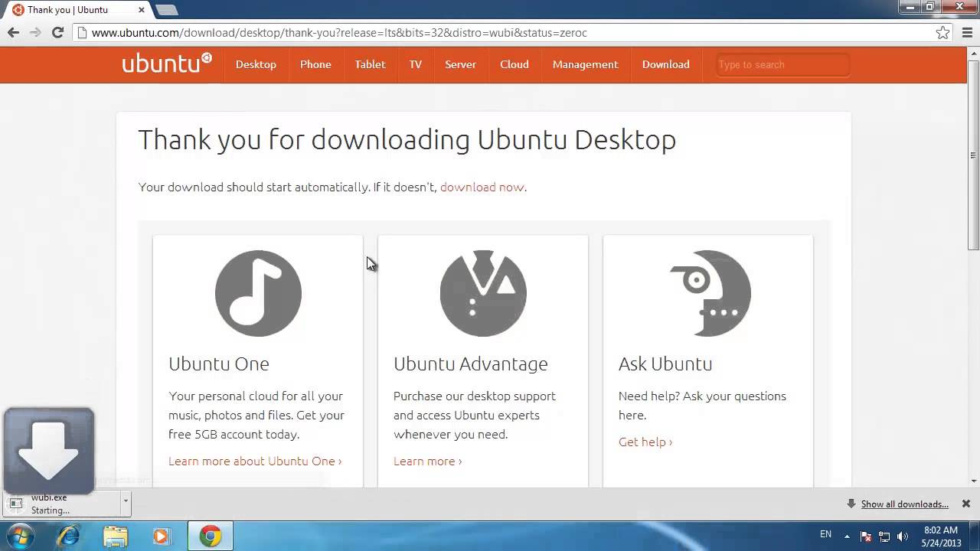Viewport: 980px width, 551px height.
Task: Click the 'Get help' link
Action: tap(645, 442)
